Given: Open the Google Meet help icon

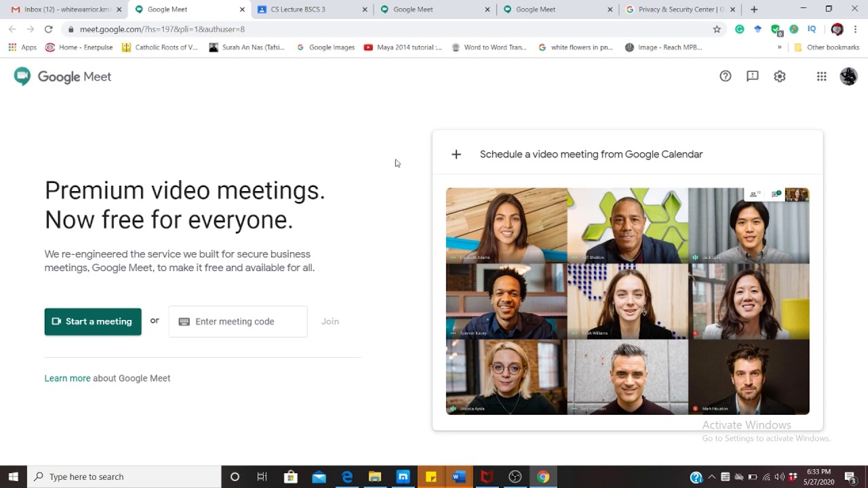Looking at the screenshot, I should coord(726,77).
